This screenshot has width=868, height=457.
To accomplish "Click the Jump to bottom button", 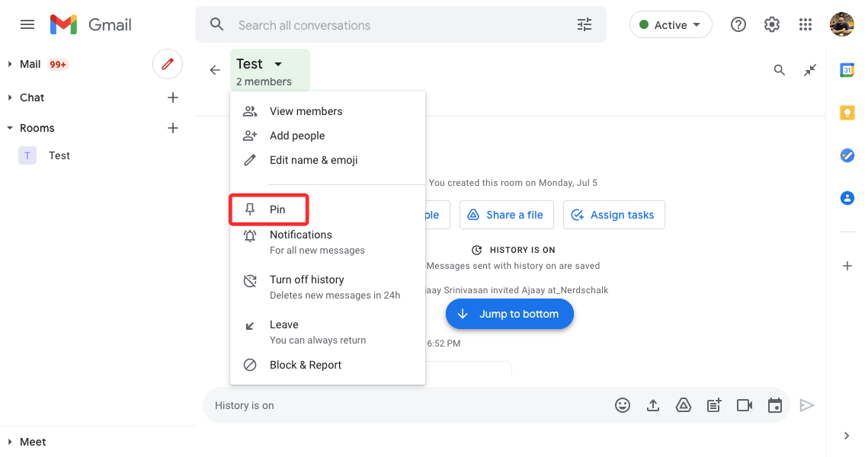I will [509, 314].
